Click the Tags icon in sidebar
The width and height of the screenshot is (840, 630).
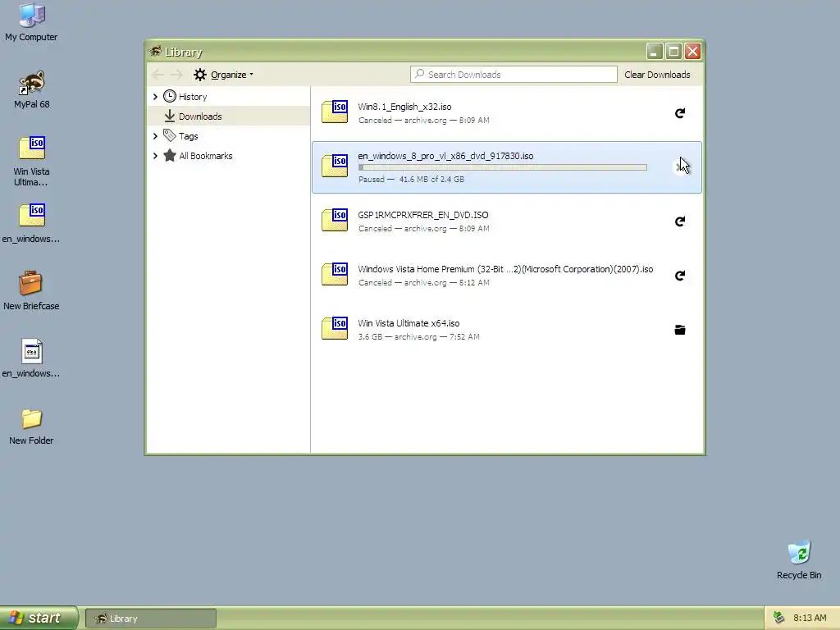(169, 135)
